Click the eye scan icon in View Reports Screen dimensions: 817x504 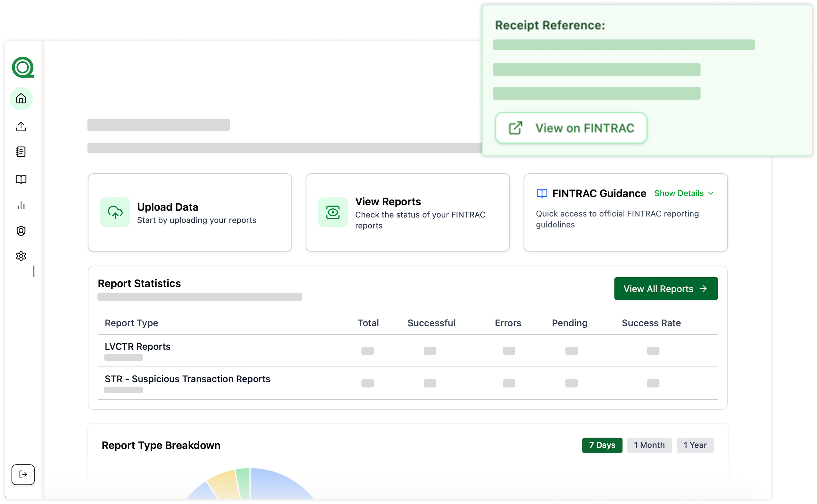[333, 212]
